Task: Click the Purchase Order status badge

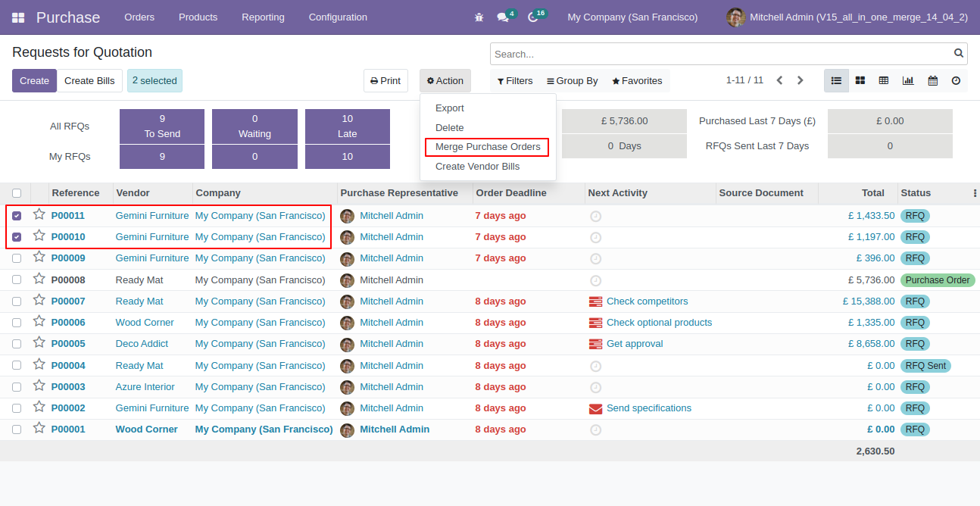Action: 938,280
